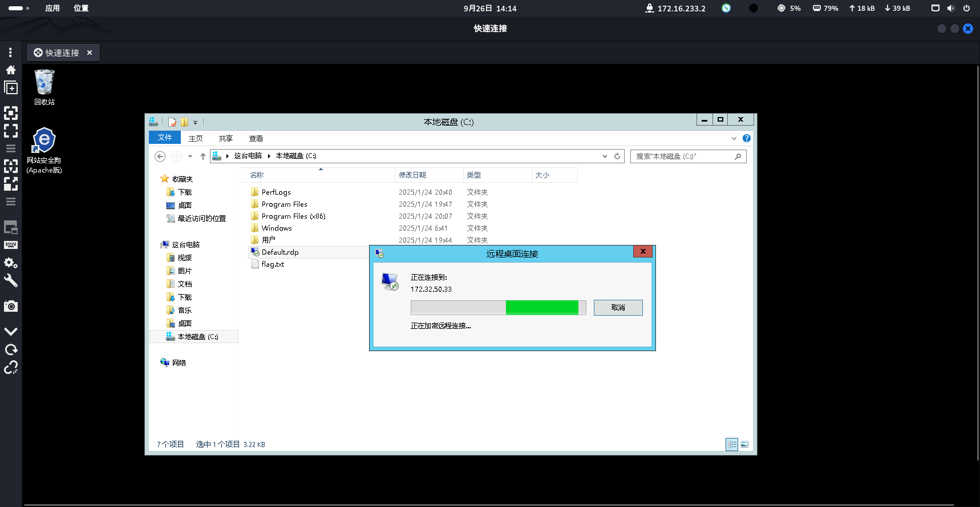Select 文档 under 这台电脑
Image resolution: width=980 pixels, height=507 pixels.
[185, 284]
